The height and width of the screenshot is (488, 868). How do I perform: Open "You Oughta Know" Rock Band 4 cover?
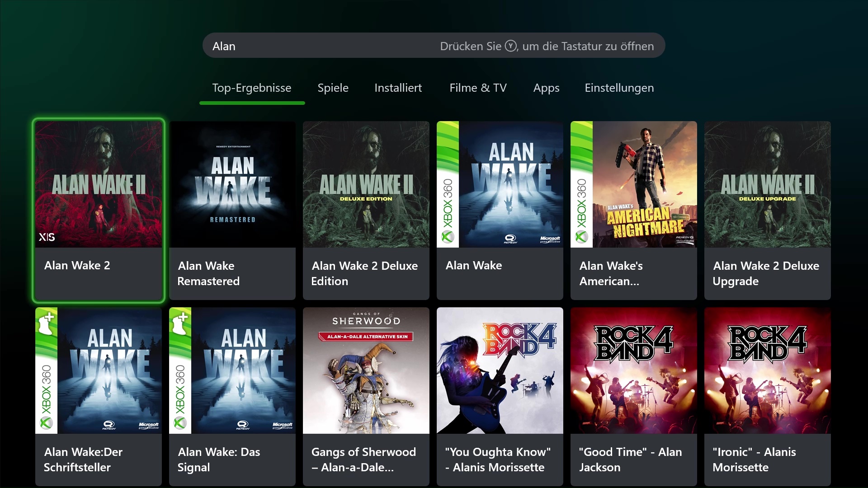(x=500, y=371)
